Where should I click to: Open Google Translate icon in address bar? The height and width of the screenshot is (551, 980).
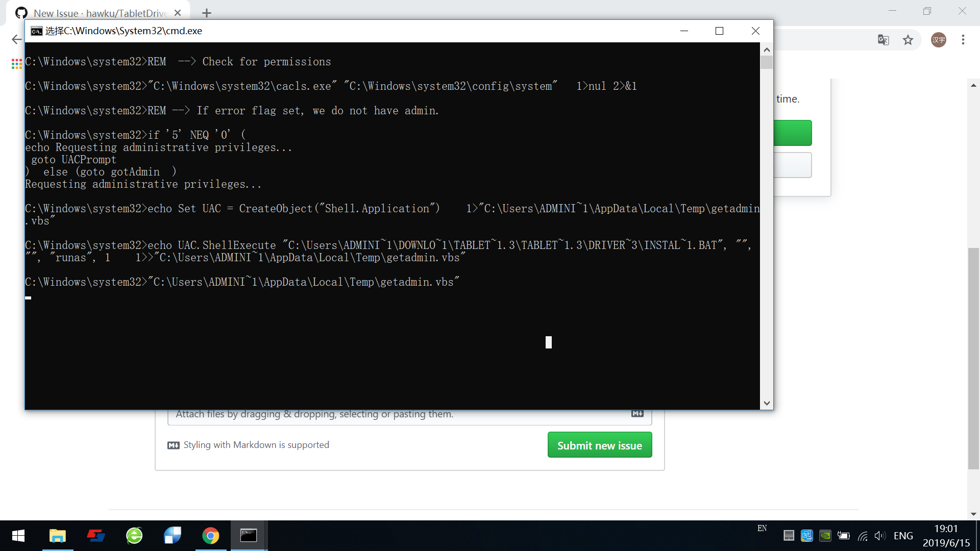click(x=883, y=40)
